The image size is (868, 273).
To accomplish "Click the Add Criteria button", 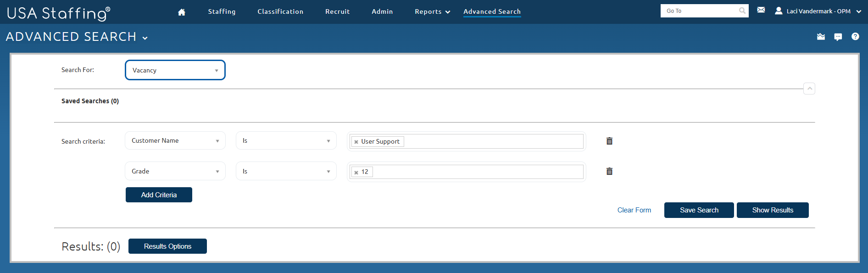I will click(159, 195).
